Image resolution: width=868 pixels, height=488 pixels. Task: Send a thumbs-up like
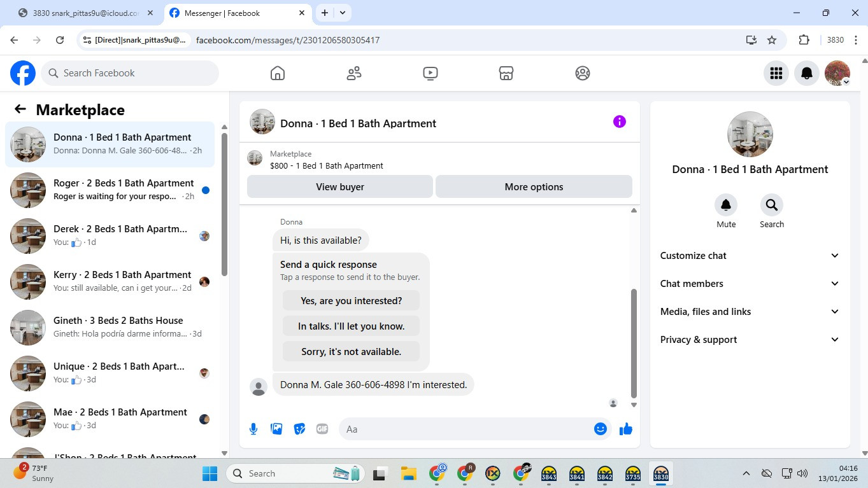(x=626, y=429)
